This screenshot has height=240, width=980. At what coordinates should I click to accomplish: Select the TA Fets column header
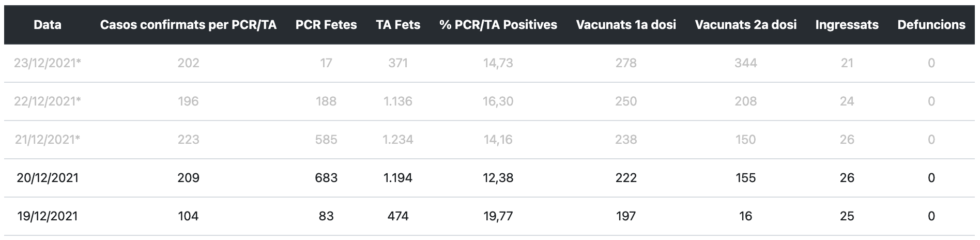(398, 25)
